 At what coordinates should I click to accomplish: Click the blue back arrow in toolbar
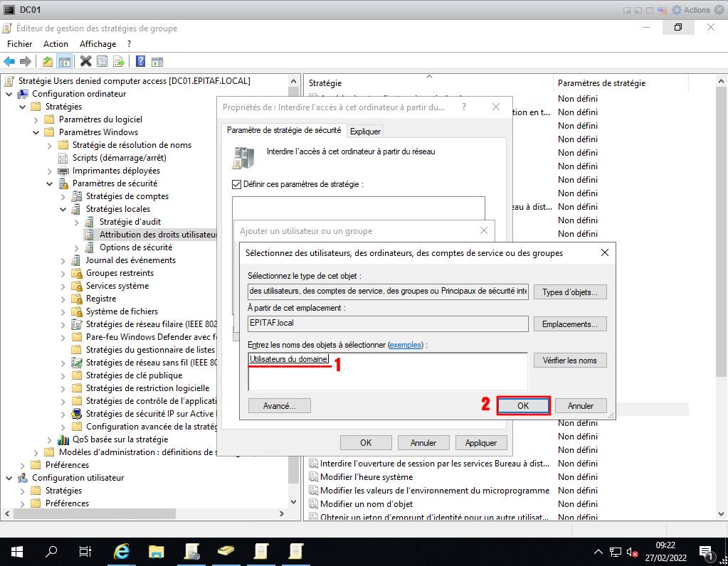click(9, 61)
